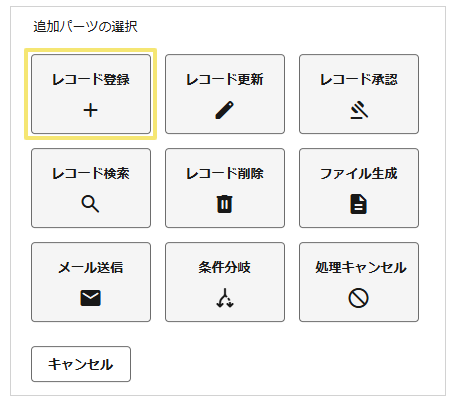Click the magnifier icon for レコード検索
The height and width of the screenshot is (408, 457).
(90, 204)
